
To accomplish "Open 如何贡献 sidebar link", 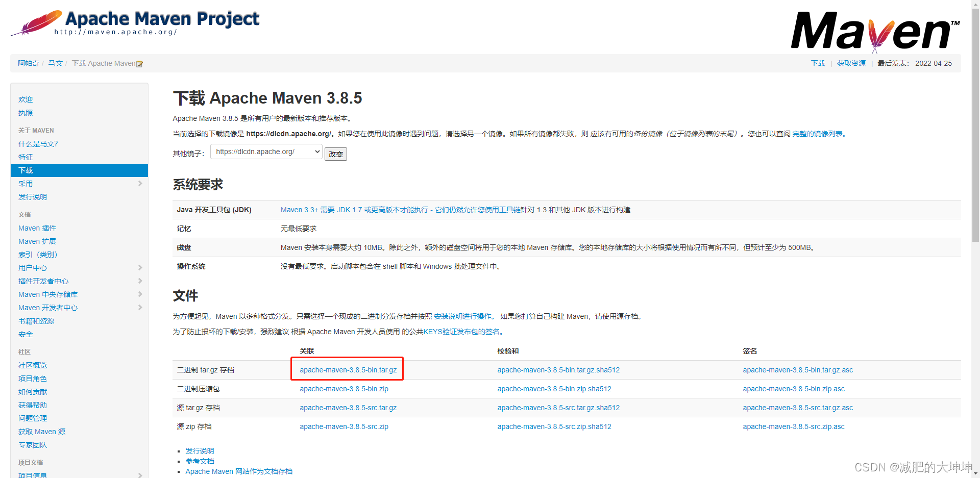I will click(33, 392).
